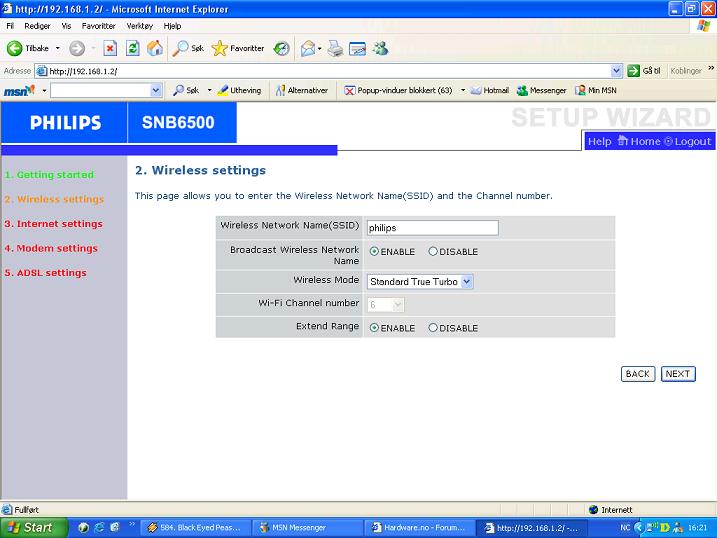
Task: Disable Broadcast Wireless Network Name
Action: 433,251
